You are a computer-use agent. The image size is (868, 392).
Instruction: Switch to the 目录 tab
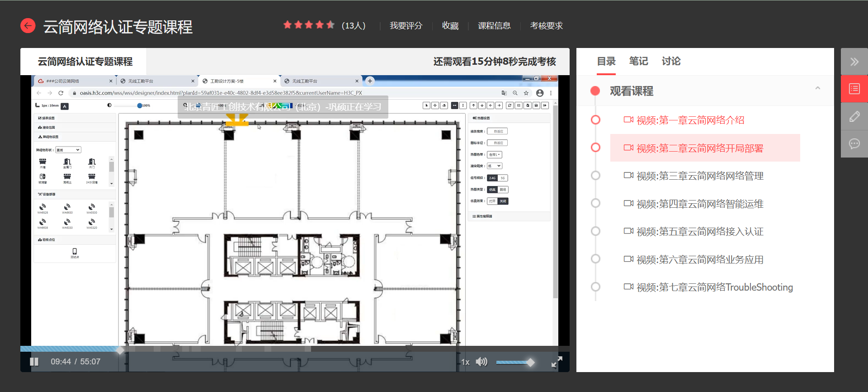point(606,61)
